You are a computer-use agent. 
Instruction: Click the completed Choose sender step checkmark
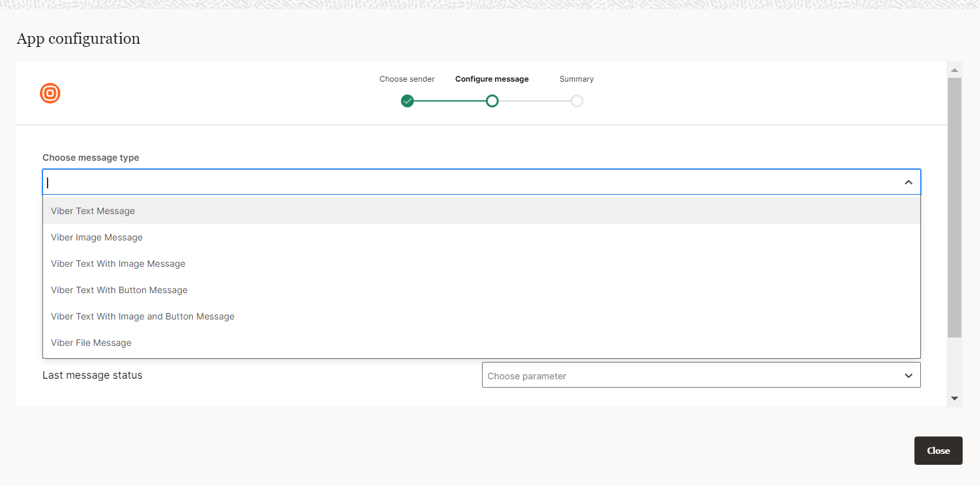click(x=407, y=101)
